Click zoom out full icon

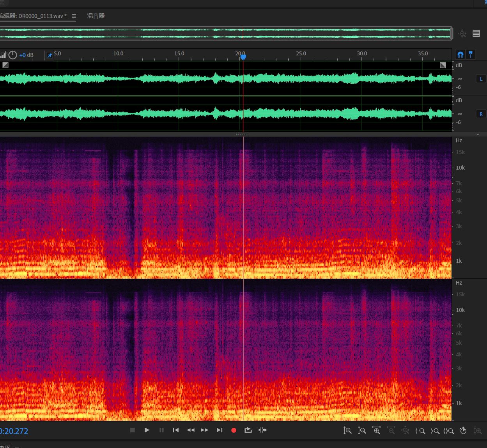pyautogui.click(x=405, y=431)
